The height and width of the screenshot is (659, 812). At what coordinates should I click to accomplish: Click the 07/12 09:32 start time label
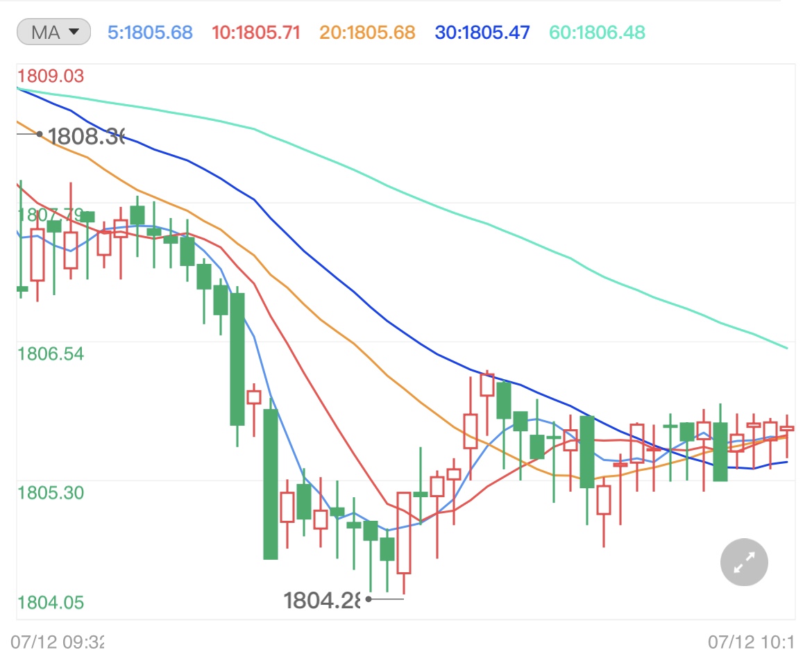(57, 642)
